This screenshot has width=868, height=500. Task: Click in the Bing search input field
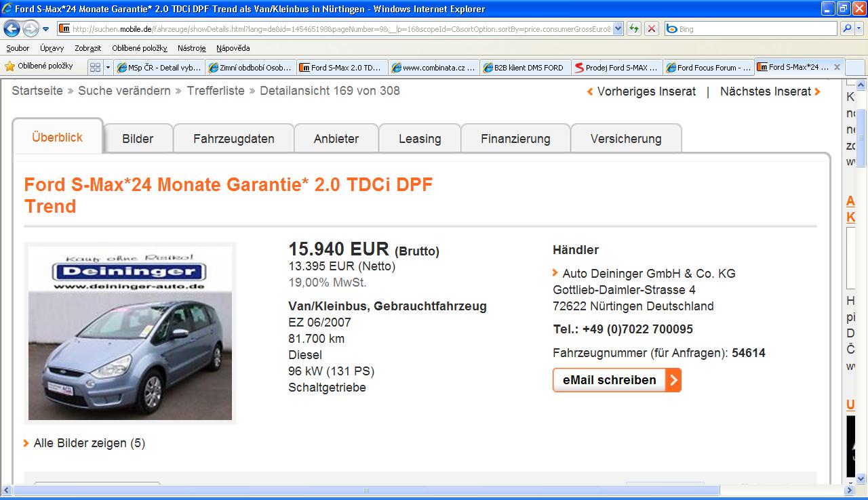pos(753,29)
